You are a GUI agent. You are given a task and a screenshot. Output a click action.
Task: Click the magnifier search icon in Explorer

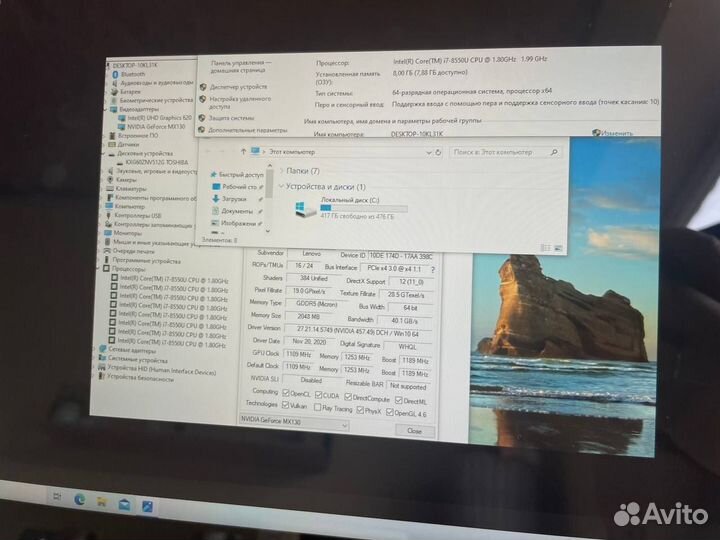554,152
